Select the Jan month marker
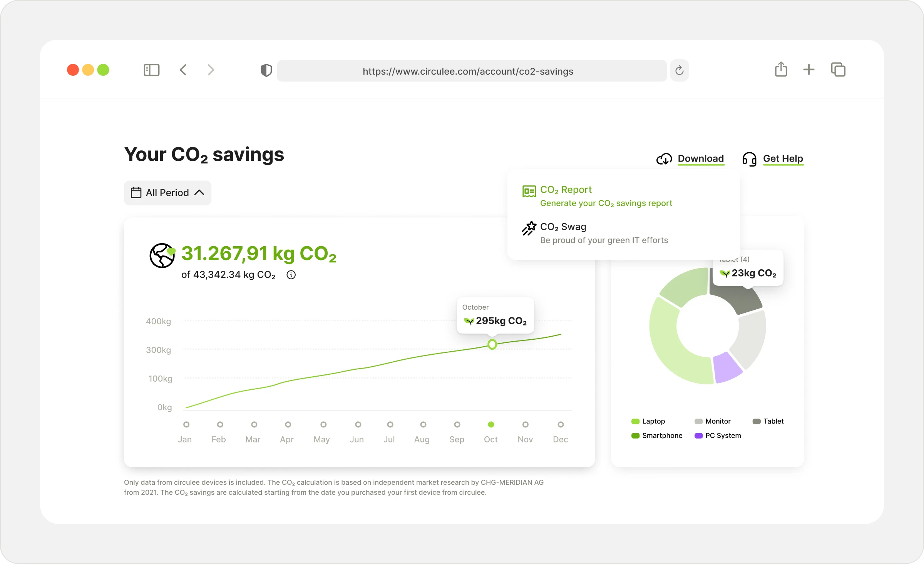Viewport: 924px width, 564px height. (186, 424)
